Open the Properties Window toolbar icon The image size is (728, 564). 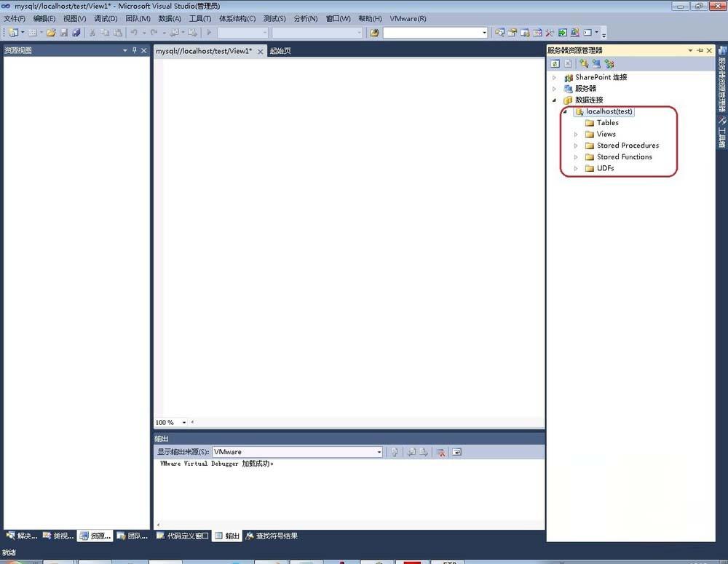tap(513, 33)
